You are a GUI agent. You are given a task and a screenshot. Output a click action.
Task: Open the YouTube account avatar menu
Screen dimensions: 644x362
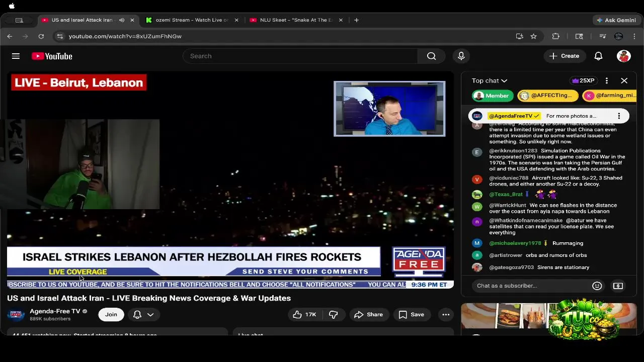point(624,56)
